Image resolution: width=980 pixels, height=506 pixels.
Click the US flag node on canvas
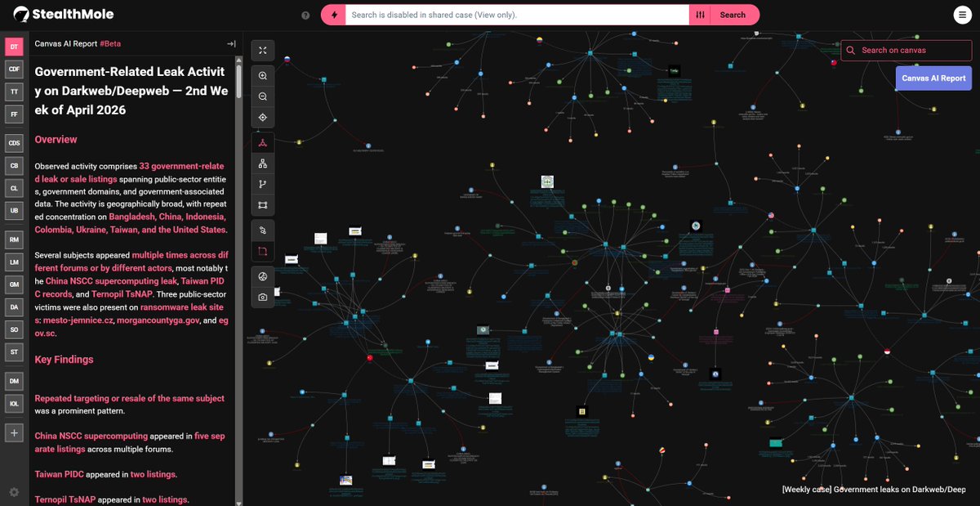pyautogui.click(x=769, y=215)
